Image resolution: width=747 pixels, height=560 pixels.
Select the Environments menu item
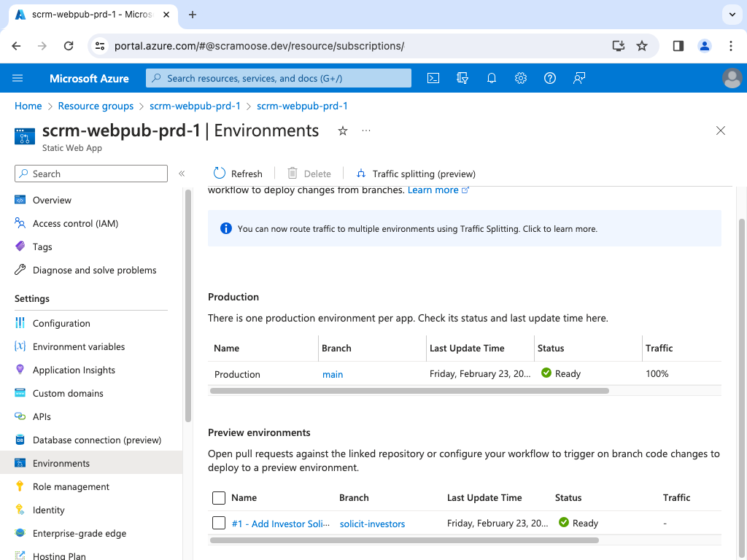click(x=91, y=463)
